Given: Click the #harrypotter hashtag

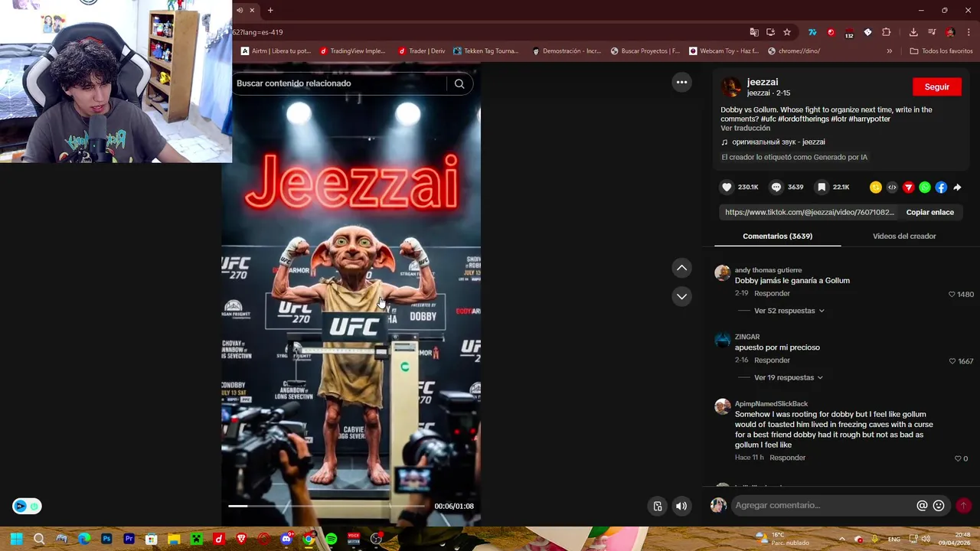Looking at the screenshot, I should pyautogui.click(x=869, y=119).
